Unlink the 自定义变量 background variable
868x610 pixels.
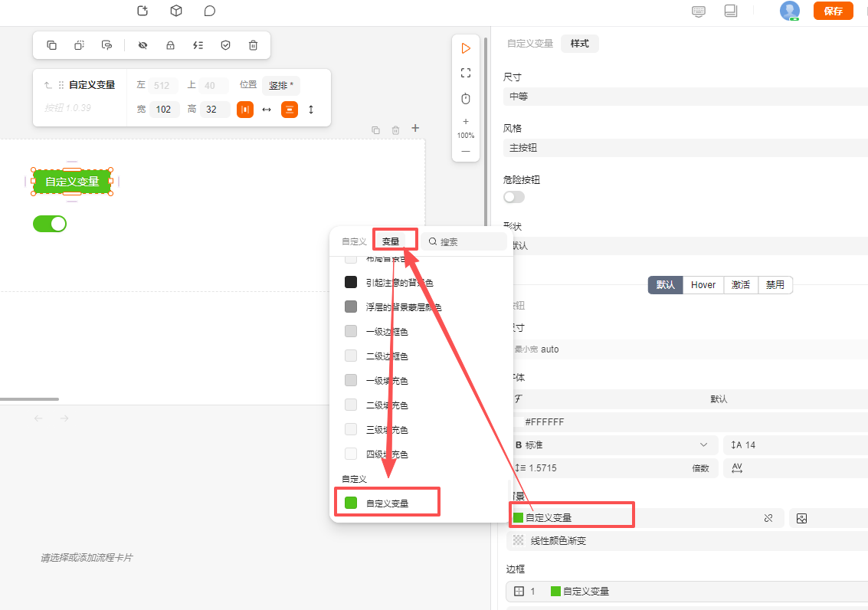pyautogui.click(x=768, y=518)
